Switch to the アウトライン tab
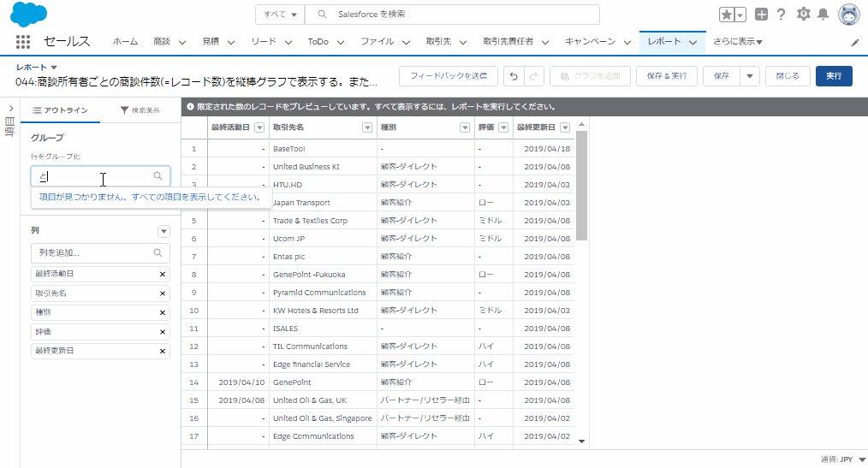 60,110
